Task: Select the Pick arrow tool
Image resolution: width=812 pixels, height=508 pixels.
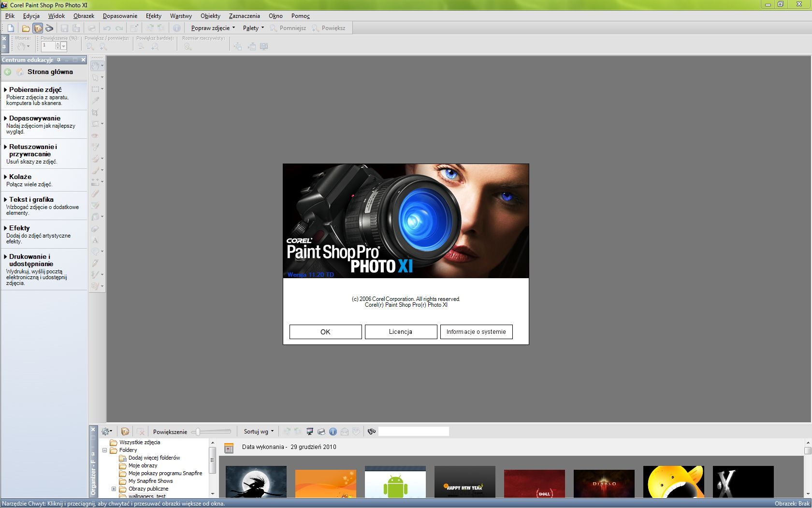Action: tap(95, 77)
